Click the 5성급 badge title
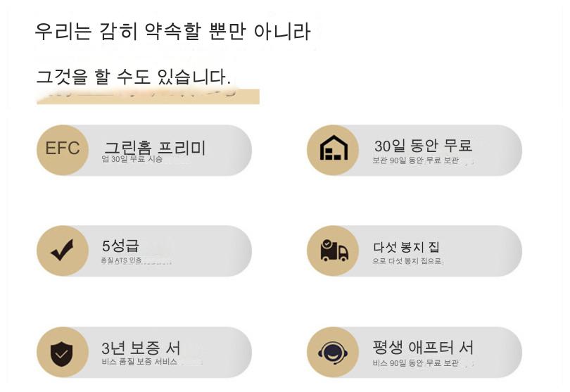Screen dimensions: 570x392 coord(120,246)
